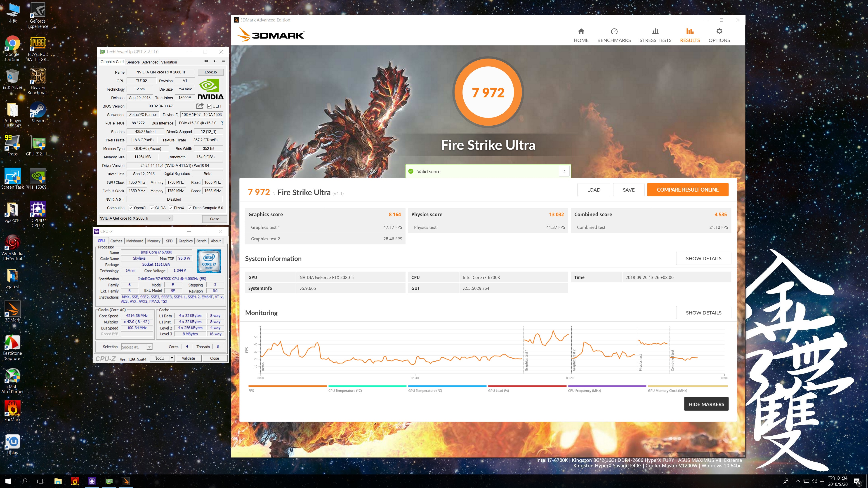Click orange FPS legend color bar

[288, 386]
